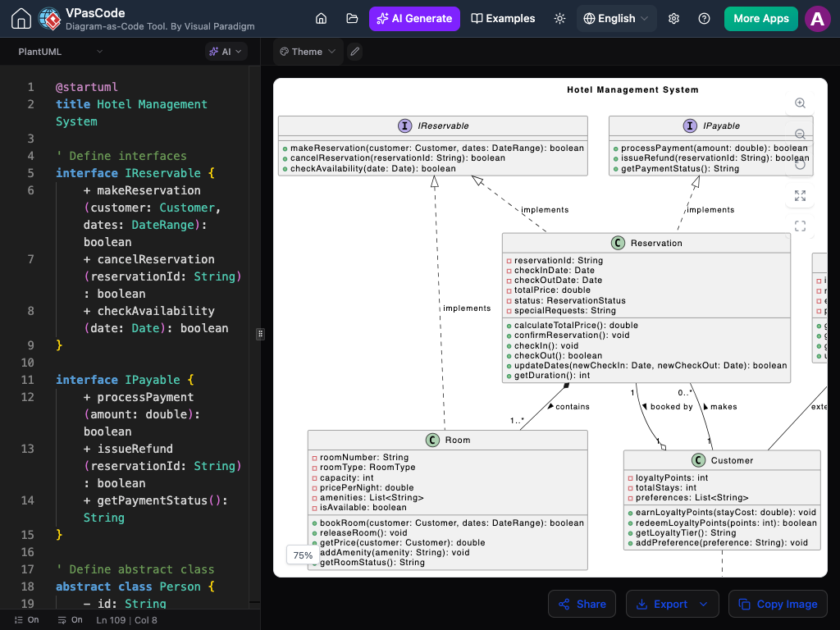
Task: Click the IReservable interface I icon
Action: [x=404, y=126]
